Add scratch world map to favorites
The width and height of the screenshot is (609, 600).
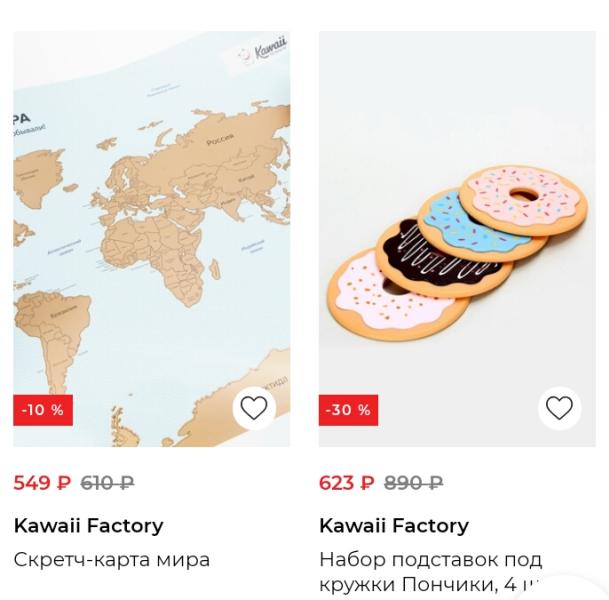[254, 408]
